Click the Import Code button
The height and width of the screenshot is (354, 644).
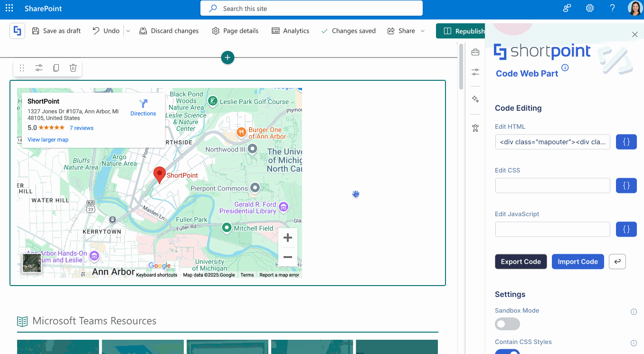click(x=578, y=262)
